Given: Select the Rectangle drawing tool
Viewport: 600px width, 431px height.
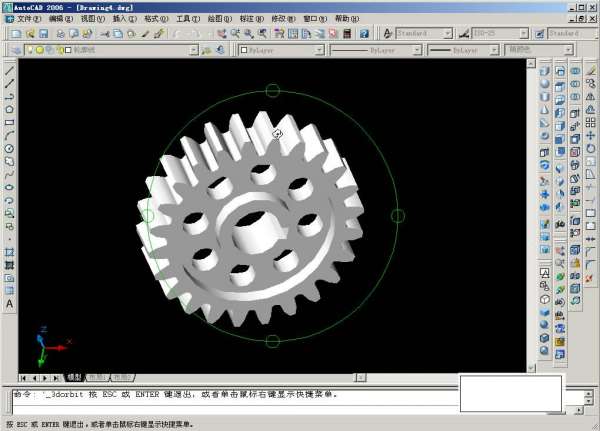Looking at the screenshot, I should pos(9,122).
